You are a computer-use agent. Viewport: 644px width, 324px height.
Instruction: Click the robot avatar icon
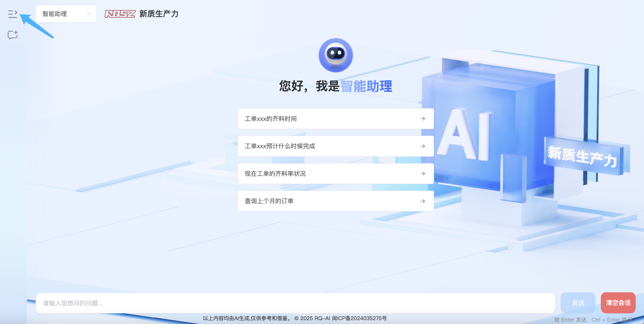point(336,55)
